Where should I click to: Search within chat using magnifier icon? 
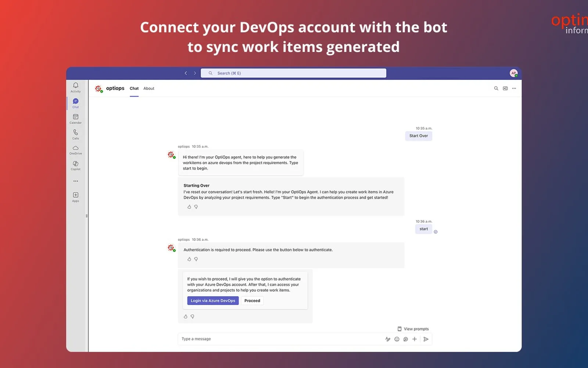point(496,88)
